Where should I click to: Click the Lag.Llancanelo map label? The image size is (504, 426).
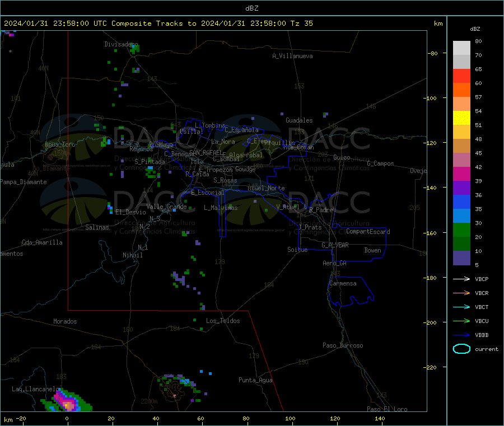(36, 389)
